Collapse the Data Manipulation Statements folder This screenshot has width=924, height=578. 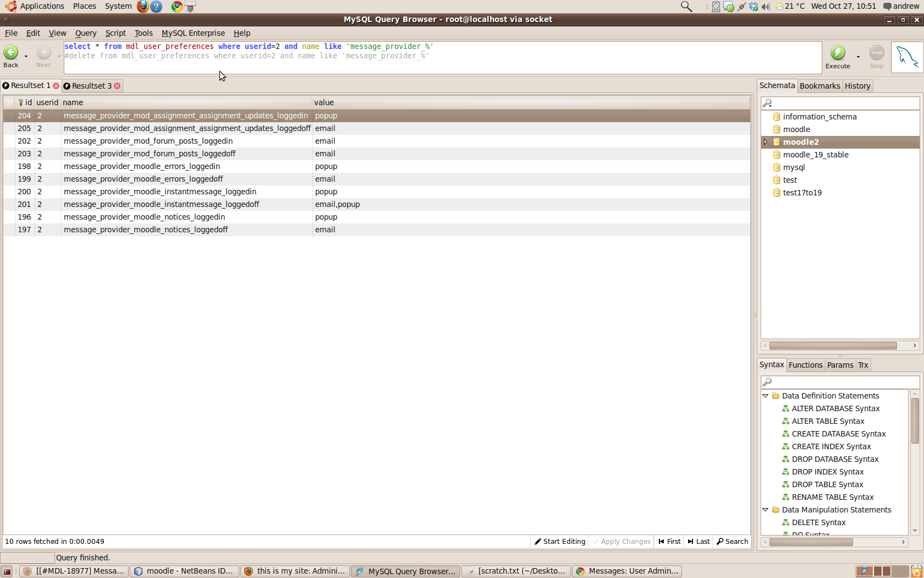tap(765, 510)
